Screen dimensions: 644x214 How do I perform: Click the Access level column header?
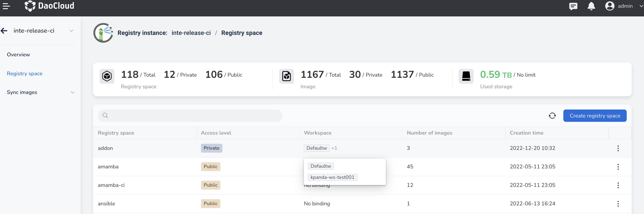click(x=216, y=133)
